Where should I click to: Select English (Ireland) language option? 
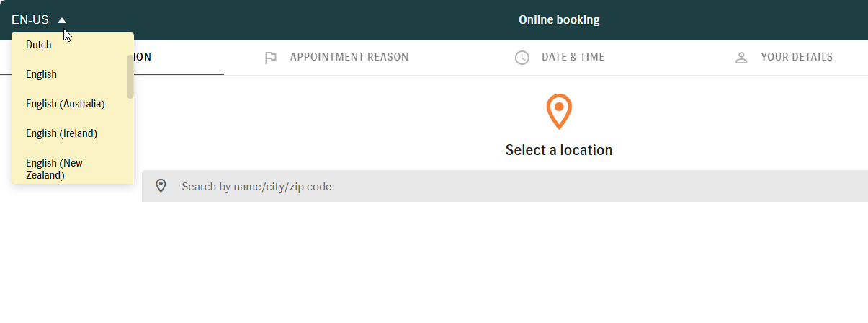click(x=61, y=133)
